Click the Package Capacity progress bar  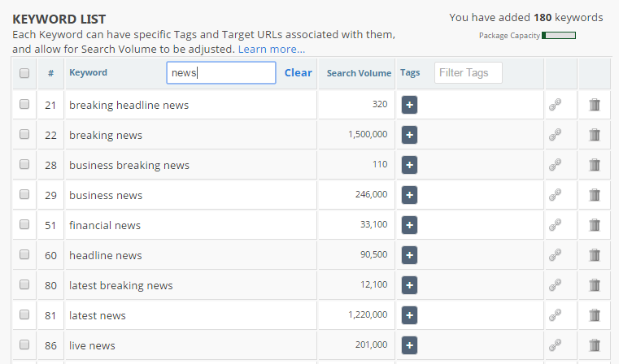tap(559, 36)
